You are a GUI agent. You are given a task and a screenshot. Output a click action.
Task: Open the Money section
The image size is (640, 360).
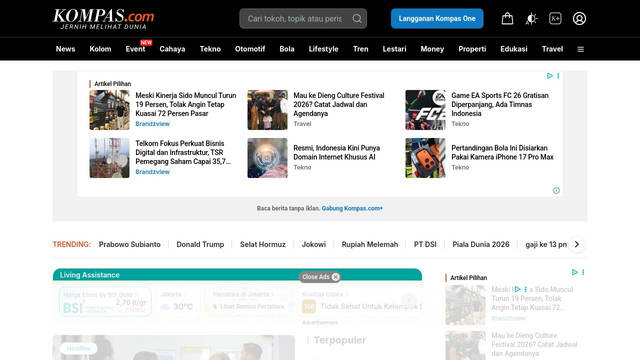(432, 49)
